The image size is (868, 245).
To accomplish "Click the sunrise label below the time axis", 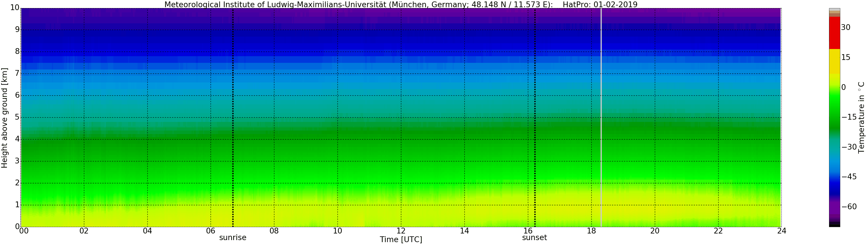I will click(233, 238).
